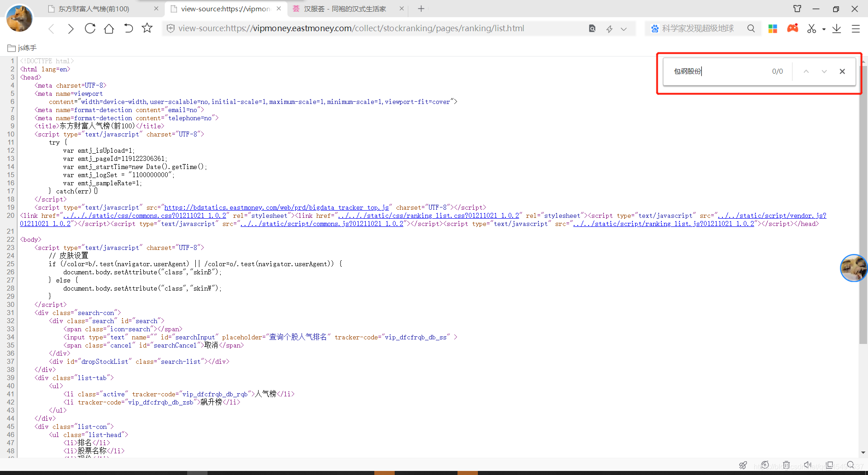Click the 飙升榜 list item source text
The image size is (868, 475).
(211, 402)
